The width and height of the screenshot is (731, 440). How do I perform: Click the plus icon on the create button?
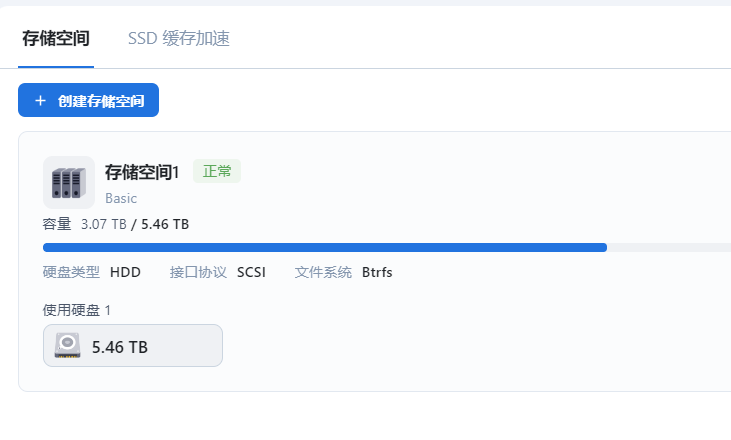click(40, 100)
